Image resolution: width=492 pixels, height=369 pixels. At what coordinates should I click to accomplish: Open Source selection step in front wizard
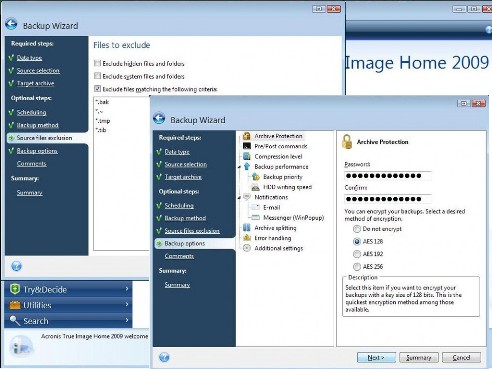[x=186, y=164]
